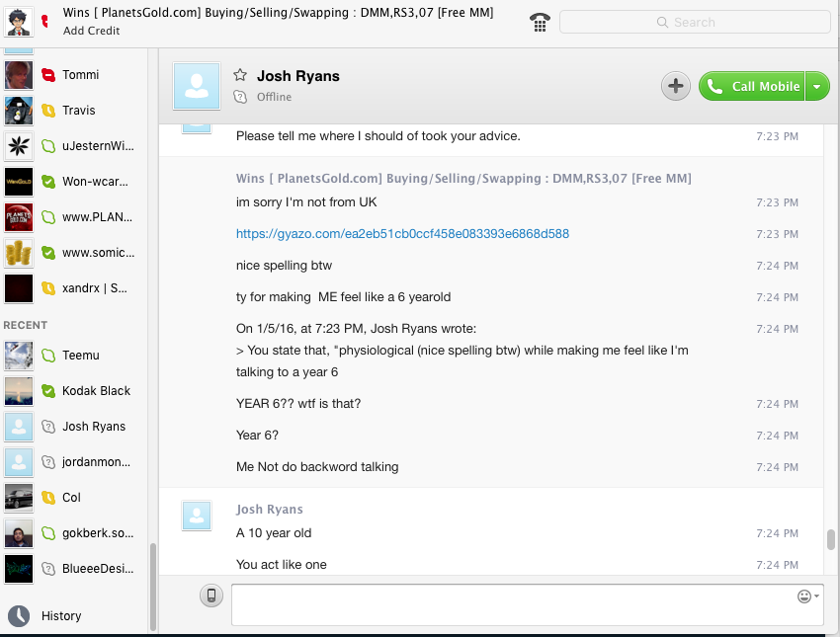Click the Josh Ryans name in the header
This screenshot has width=840, height=637.
click(297, 76)
